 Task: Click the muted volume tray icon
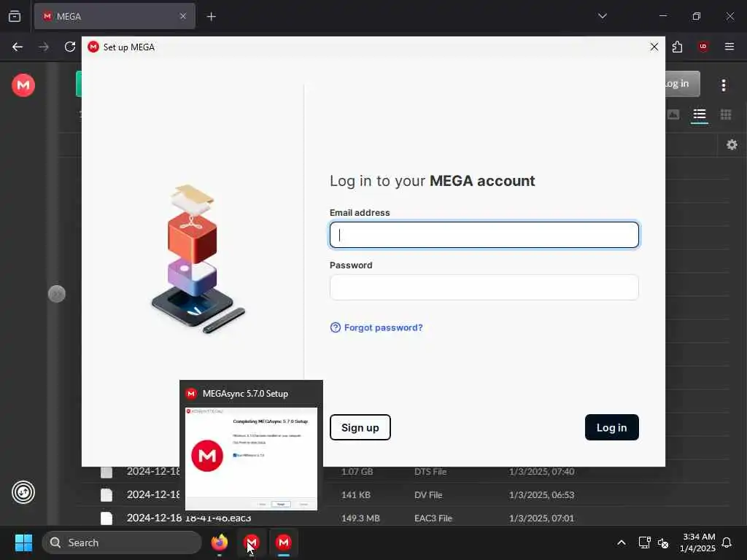[x=663, y=542]
